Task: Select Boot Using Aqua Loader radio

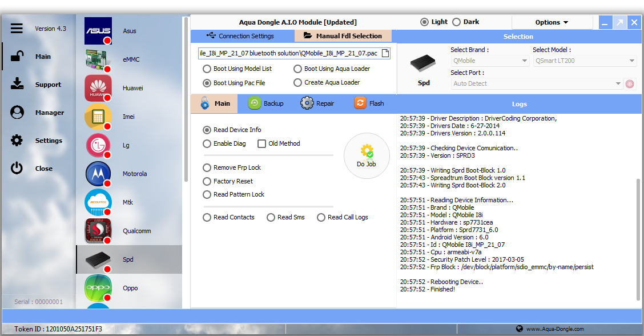Action: [298, 69]
